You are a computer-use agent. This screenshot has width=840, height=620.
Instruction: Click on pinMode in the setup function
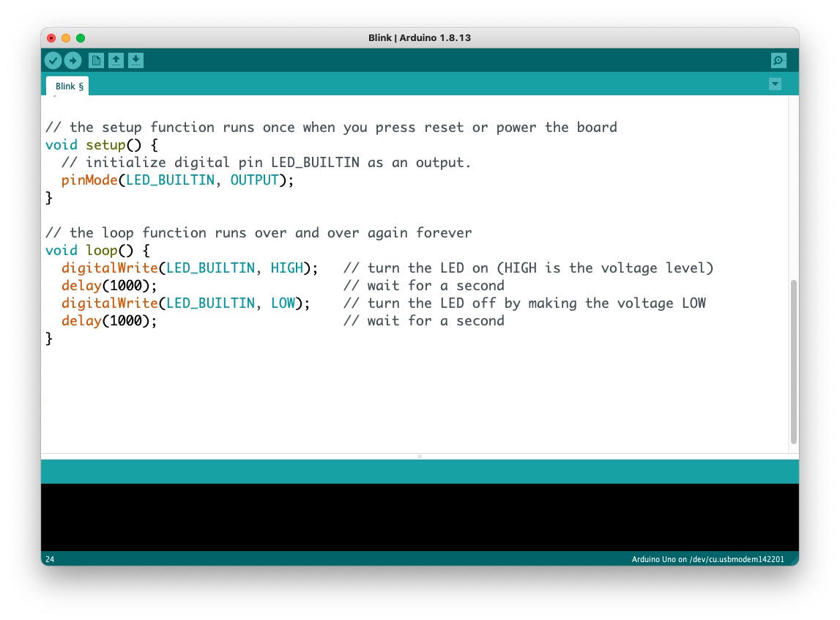89,180
